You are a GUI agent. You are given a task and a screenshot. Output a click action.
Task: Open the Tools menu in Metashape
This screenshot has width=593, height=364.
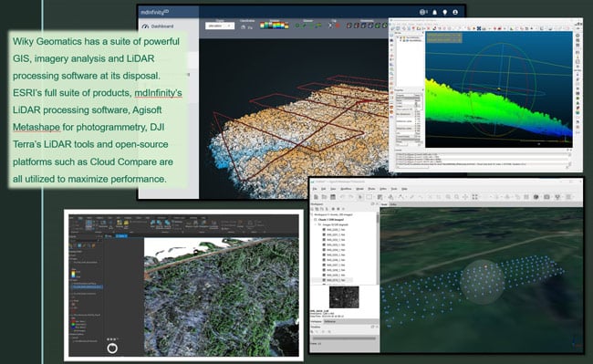pyautogui.click(x=394, y=189)
